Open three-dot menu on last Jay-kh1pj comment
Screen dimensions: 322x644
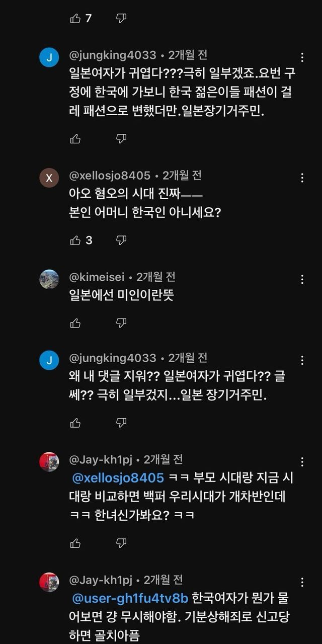(x=302, y=582)
